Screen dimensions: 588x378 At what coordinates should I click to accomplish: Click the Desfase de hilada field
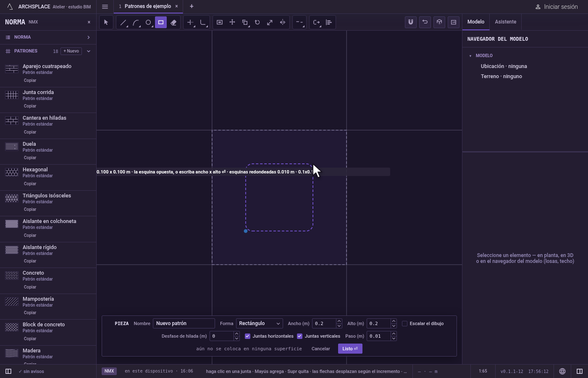[x=221, y=336]
